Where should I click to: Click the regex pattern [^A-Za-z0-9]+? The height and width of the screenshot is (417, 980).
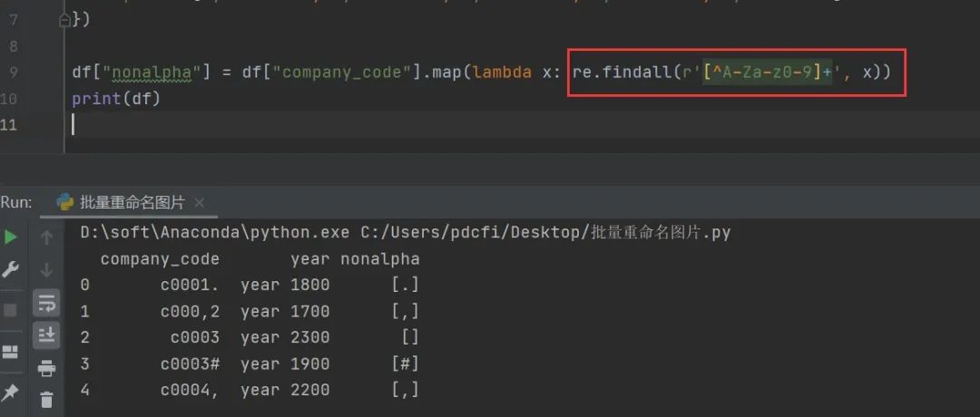(768, 73)
